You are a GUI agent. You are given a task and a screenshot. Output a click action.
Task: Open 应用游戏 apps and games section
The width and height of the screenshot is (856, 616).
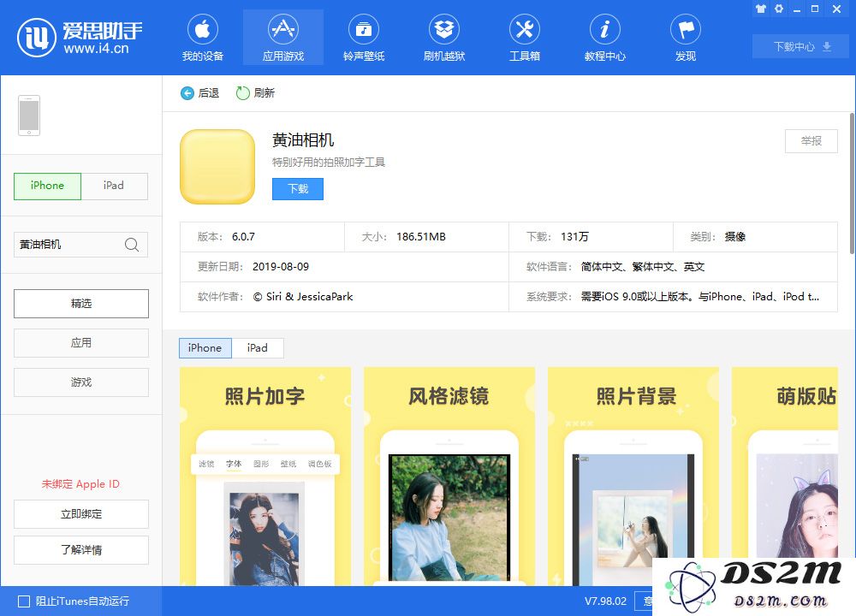(283, 37)
